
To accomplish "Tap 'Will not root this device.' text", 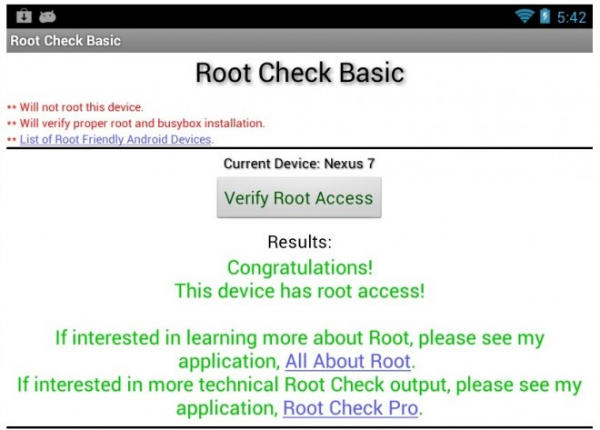I will click(82, 107).
